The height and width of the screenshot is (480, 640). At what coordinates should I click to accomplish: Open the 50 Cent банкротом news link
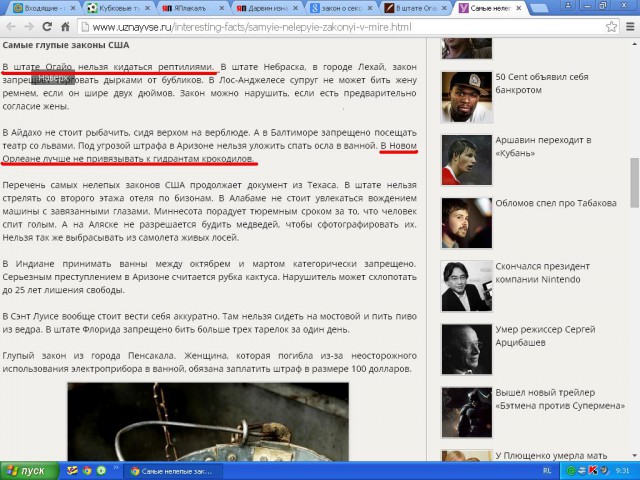pyautogui.click(x=542, y=83)
